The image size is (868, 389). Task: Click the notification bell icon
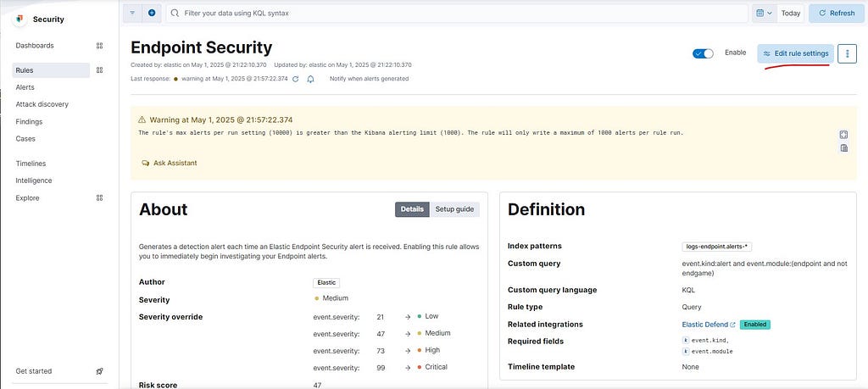(x=310, y=79)
